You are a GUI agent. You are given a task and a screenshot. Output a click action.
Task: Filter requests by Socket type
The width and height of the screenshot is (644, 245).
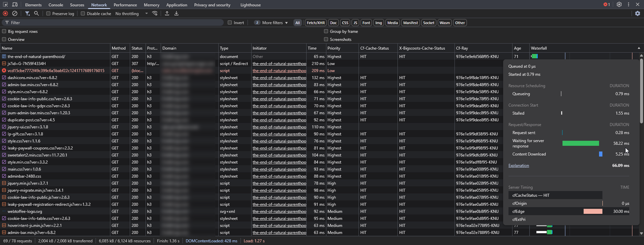tap(429, 23)
